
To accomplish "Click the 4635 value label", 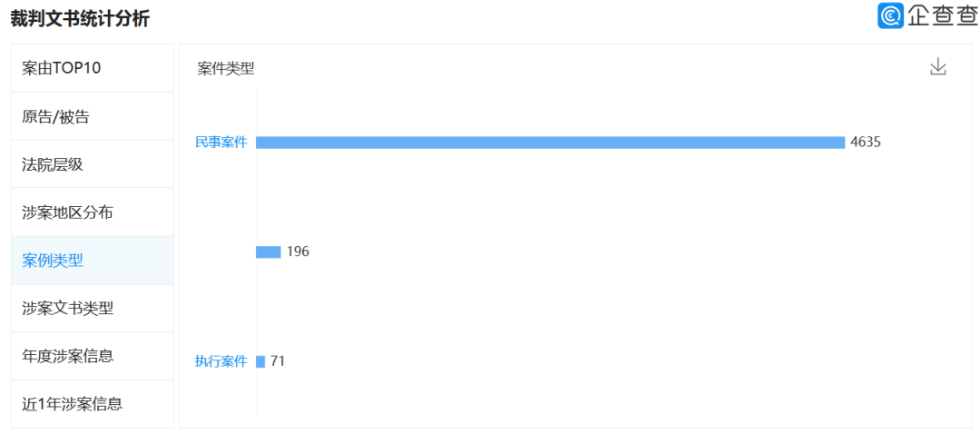I will tap(866, 143).
